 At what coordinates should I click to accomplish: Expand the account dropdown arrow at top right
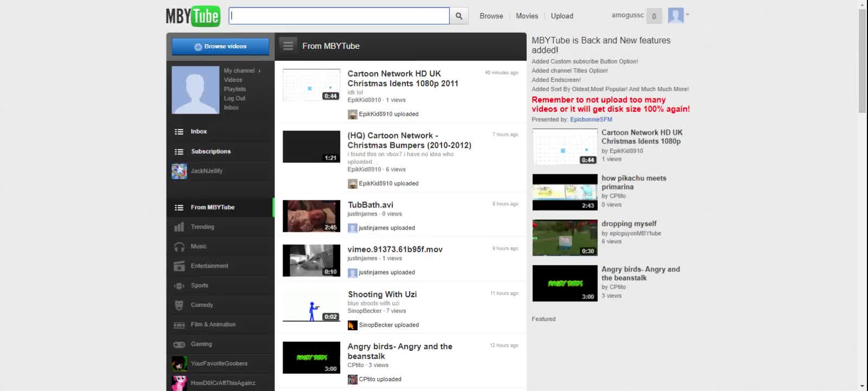(x=687, y=15)
